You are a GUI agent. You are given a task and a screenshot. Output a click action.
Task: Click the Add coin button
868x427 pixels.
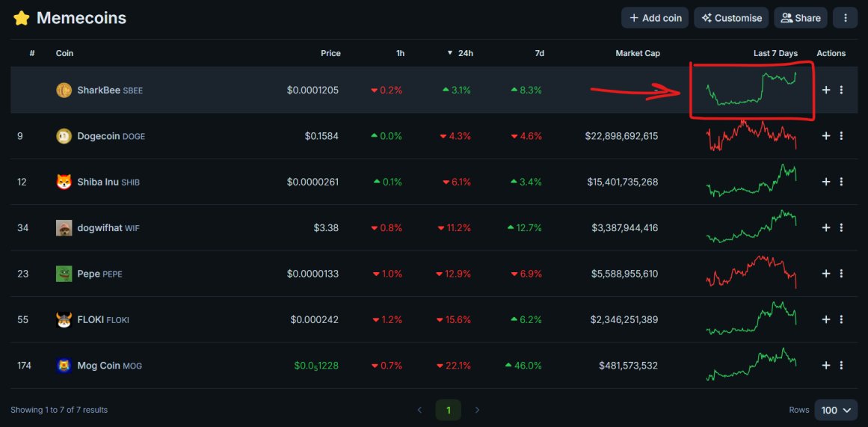coord(655,18)
